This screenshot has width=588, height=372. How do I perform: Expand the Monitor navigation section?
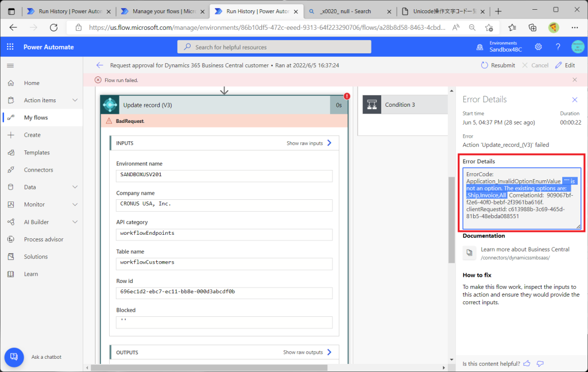click(x=75, y=204)
